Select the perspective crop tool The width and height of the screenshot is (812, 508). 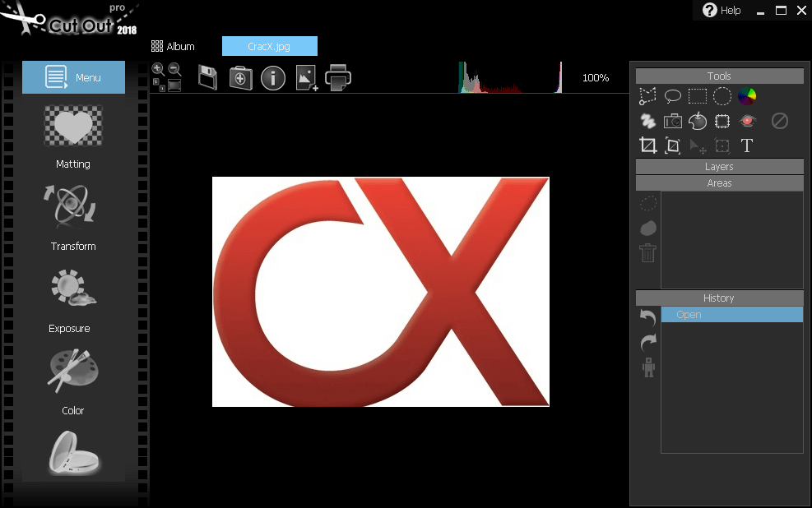pos(673,145)
